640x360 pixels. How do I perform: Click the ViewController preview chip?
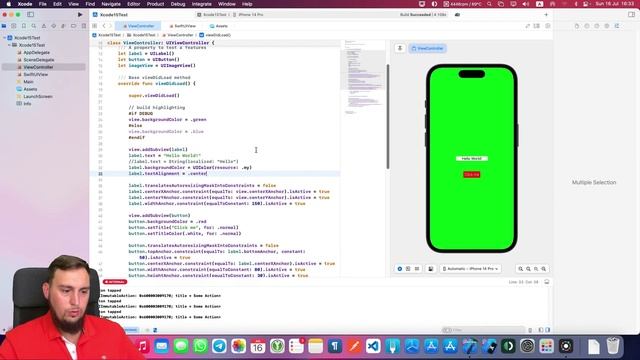428,48
